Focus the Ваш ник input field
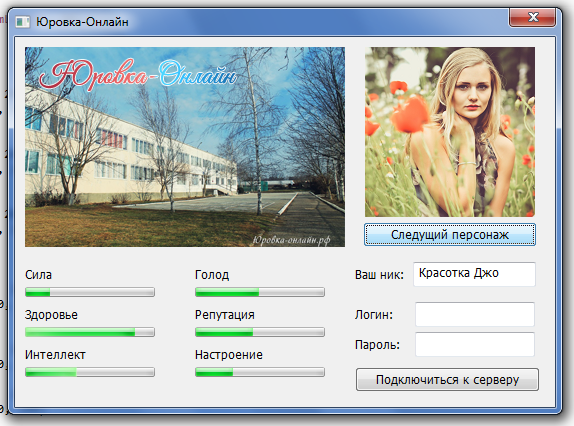This screenshot has width=574, height=426. 474,274
